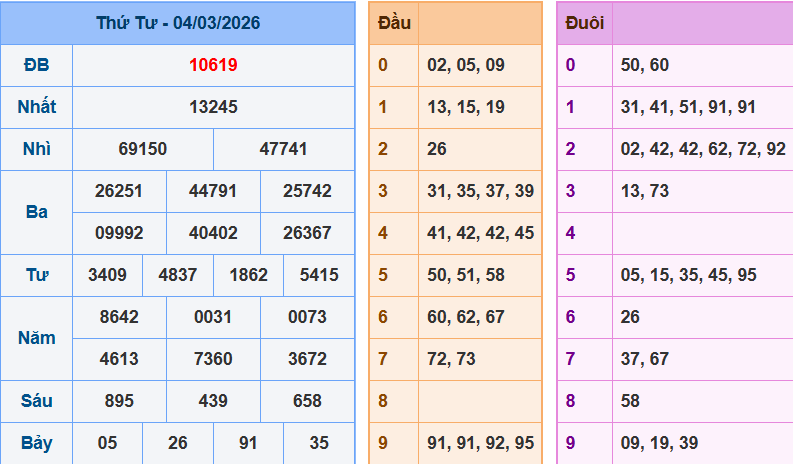Select sixth prize number 439

coord(213,401)
